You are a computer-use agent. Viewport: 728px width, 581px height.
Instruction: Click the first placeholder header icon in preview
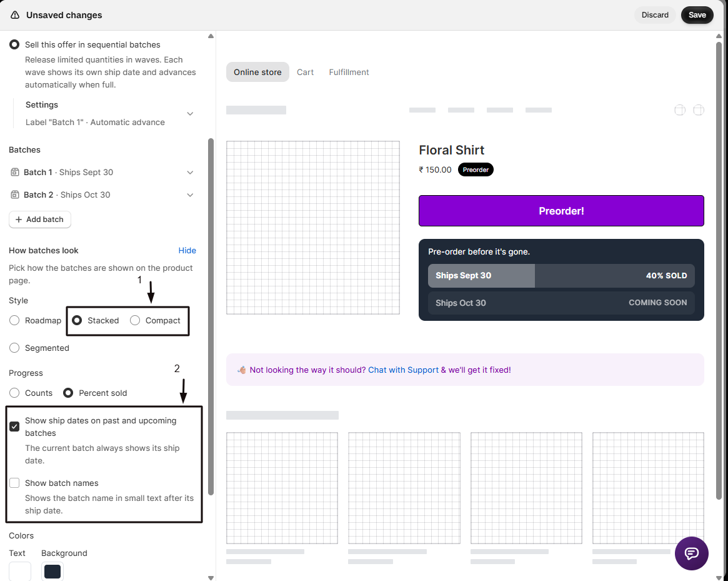click(680, 110)
